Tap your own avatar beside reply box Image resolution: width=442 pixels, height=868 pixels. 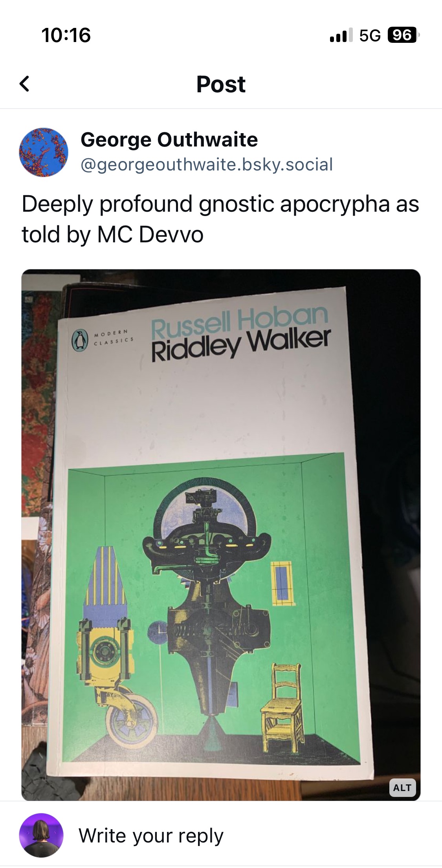tap(41, 835)
